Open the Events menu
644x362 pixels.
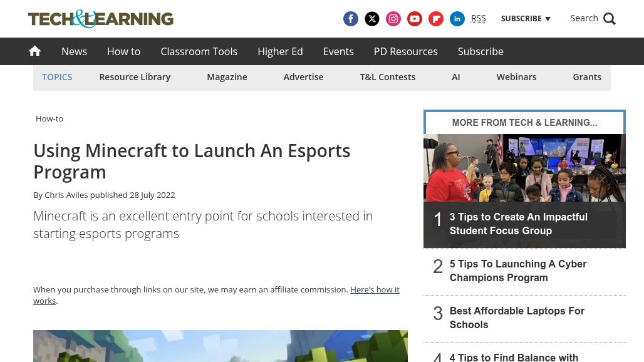click(338, 51)
